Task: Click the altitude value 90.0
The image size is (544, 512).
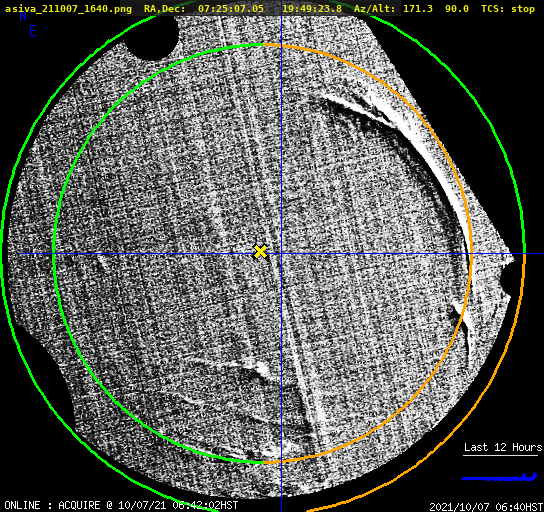Action: click(457, 9)
